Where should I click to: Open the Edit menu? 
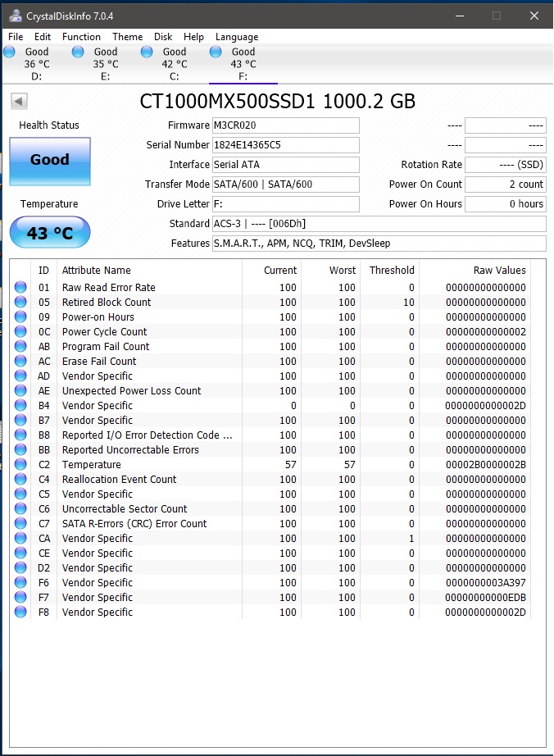[43, 37]
